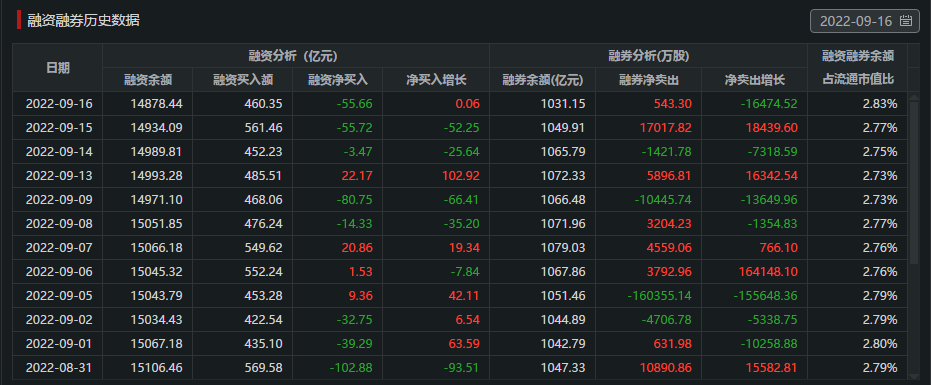Screen dimensions: 931x385
Task: Click 净买入增长 value 0.06
Action: click(468, 104)
